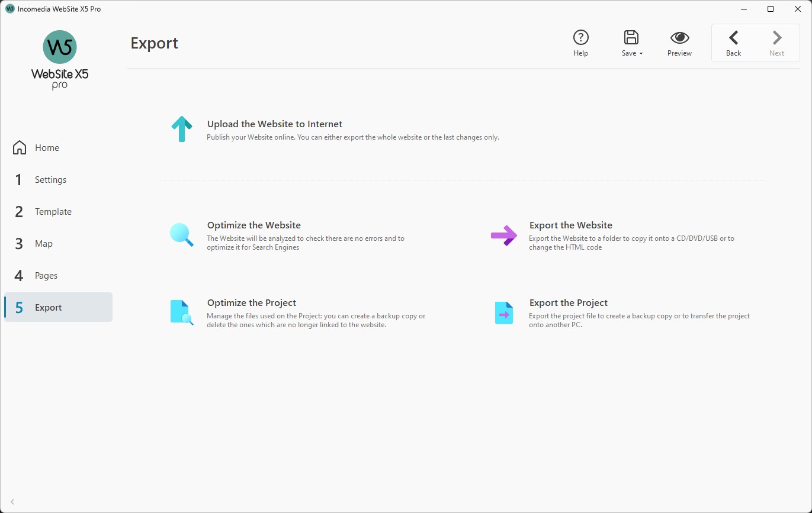The width and height of the screenshot is (812, 513).
Task: Click the purple Export the Website arrow icon
Action: 503,235
